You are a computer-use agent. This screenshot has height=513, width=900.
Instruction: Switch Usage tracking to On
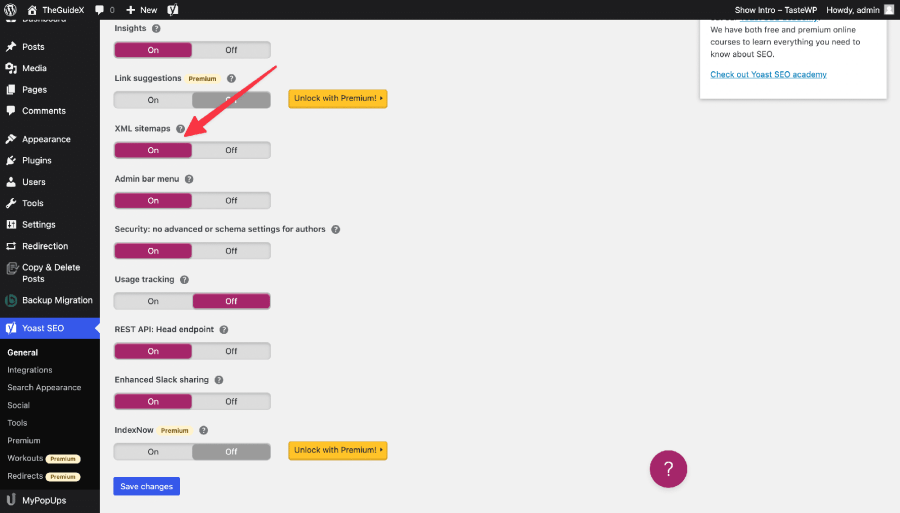click(153, 301)
